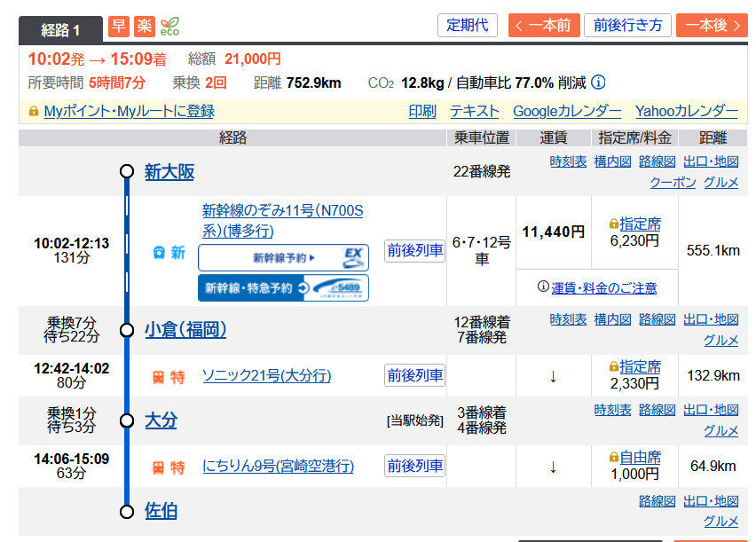Open 前後列車 for のぞみ11号
This screenshot has width=756, height=542.
click(x=414, y=251)
